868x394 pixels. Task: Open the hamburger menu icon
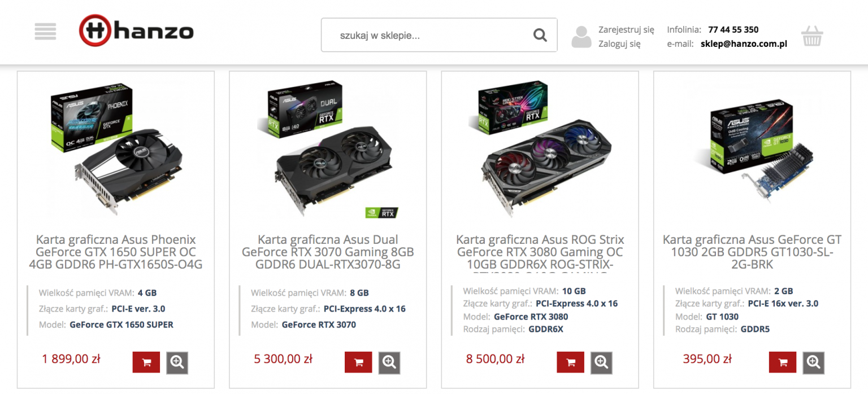pyautogui.click(x=45, y=31)
